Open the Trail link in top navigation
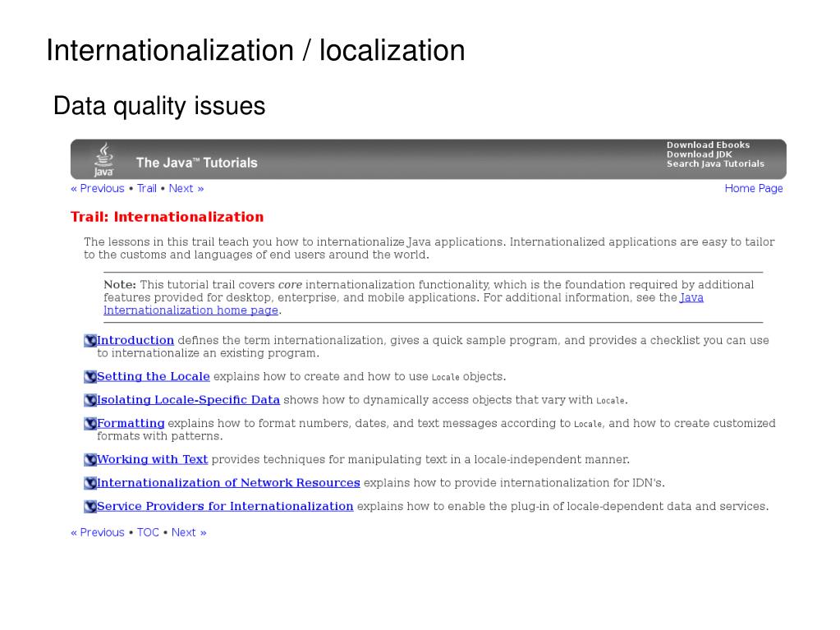 coord(146,189)
